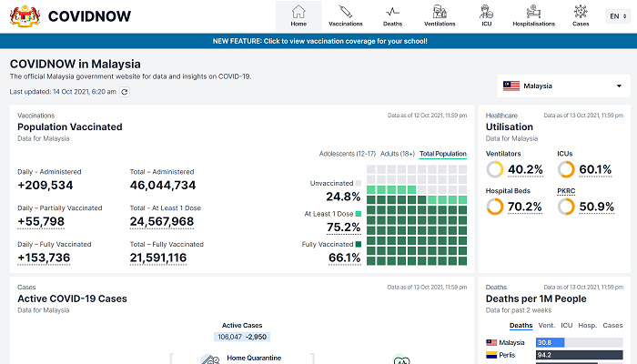Switch to ICU tab in per 1M chart
The width and height of the screenshot is (637, 364).
[567, 326]
